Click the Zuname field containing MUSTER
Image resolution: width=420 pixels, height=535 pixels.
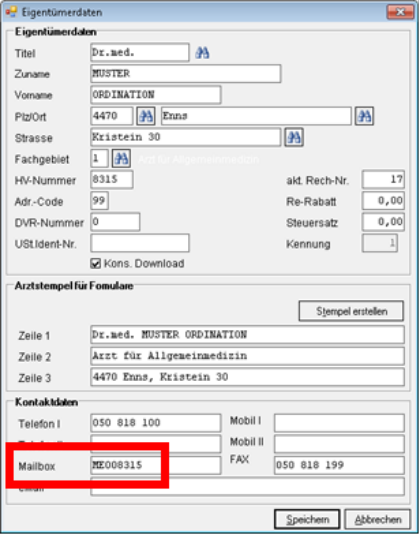coord(186,74)
